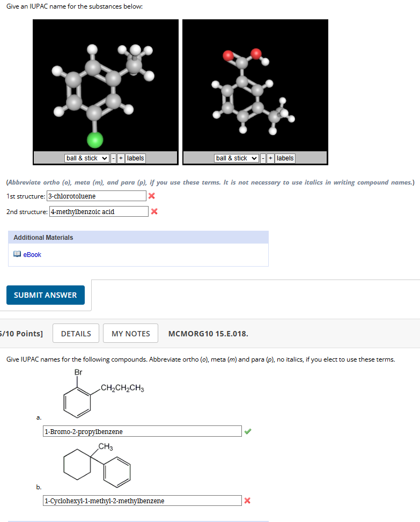The width and height of the screenshot is (420, 522).
Task: Select the answer field for compound b
Action: coord(142,501)
